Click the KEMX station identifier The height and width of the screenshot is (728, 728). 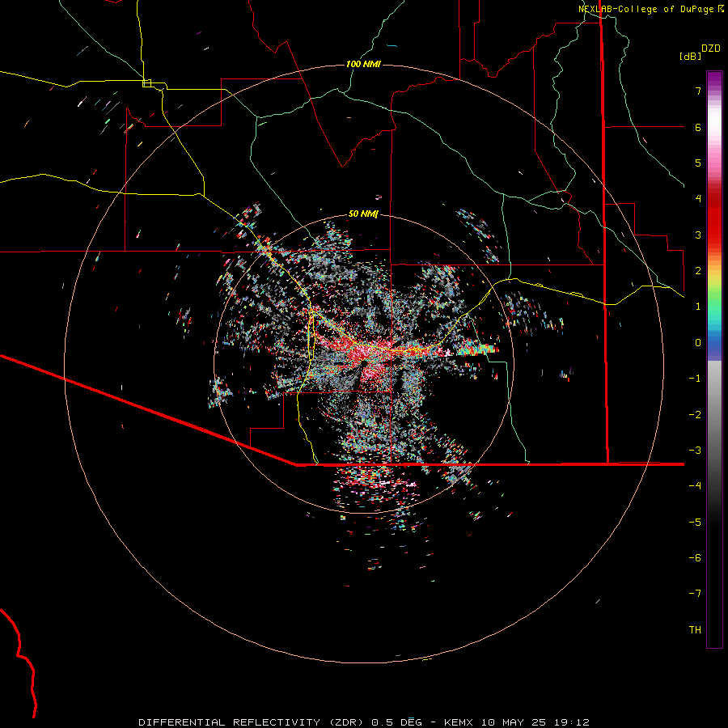(x=459, y=722)
